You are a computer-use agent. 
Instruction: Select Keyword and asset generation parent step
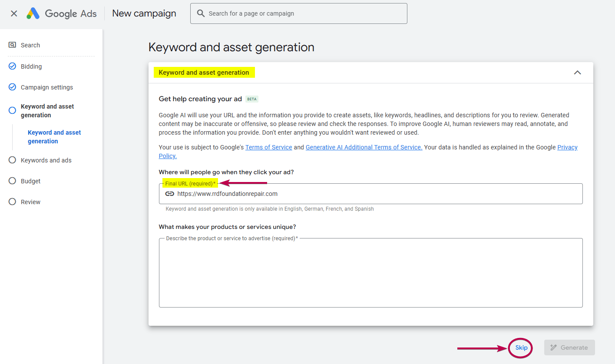[47, 111]
